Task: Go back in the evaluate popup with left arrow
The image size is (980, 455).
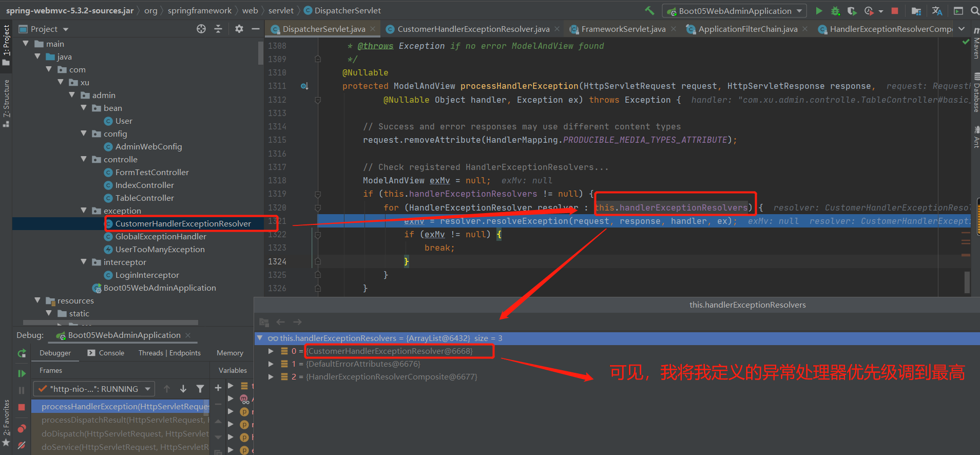Action: click(280, 322)
